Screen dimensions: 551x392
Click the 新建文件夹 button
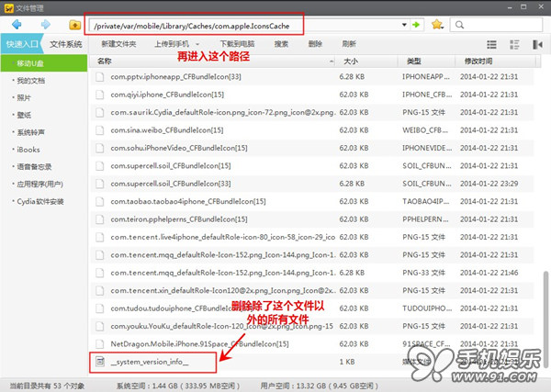(118, 44)
